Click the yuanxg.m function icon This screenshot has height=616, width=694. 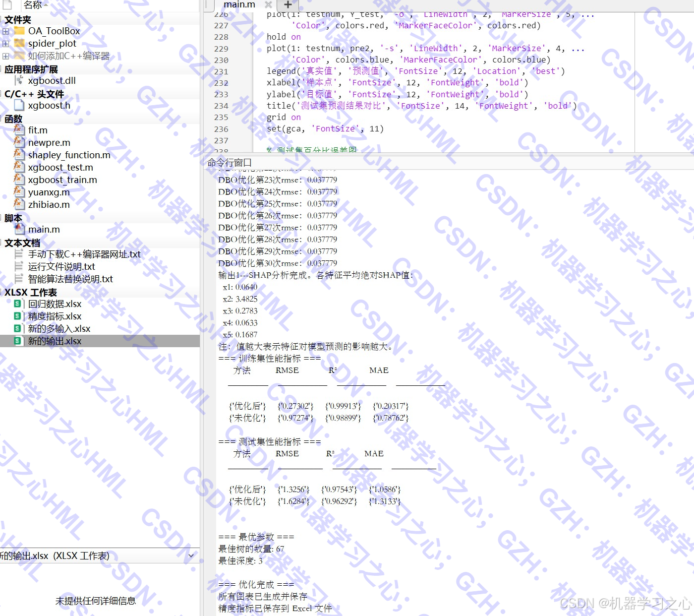(x=19, y=192)
